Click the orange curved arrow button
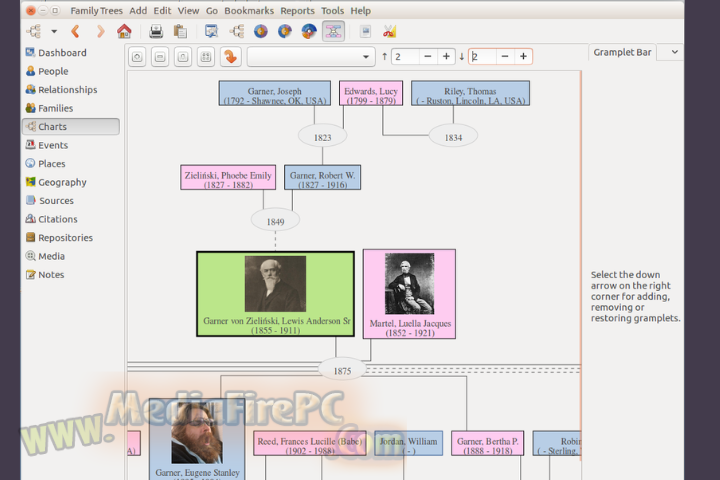Screen dimensions: 720x480 (x=231, y=57)
